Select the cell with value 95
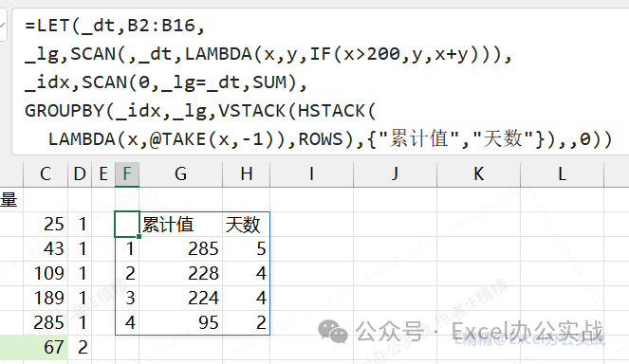Screen dimensions: 629x364 pos(181,322)
